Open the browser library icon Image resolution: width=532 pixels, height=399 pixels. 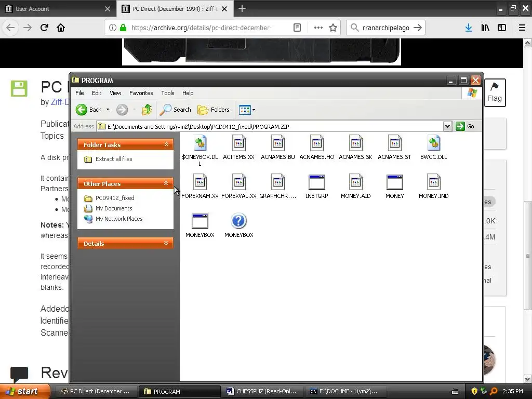click(485, 28)
